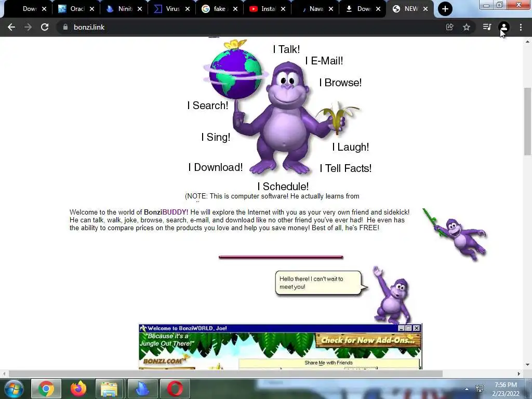Click the BONZI.COM logo in the BonziWORLD window
The width and height of the screenshot is (532, 399).
[x=165, y=361]
